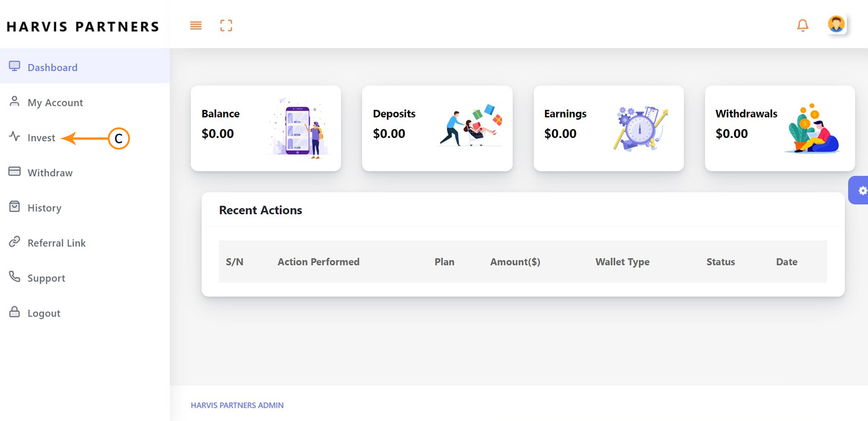Enter fullscreen mode with the brackets icon
The width and height of the screenshot is (868, 421).
click(x=226, y=26)
